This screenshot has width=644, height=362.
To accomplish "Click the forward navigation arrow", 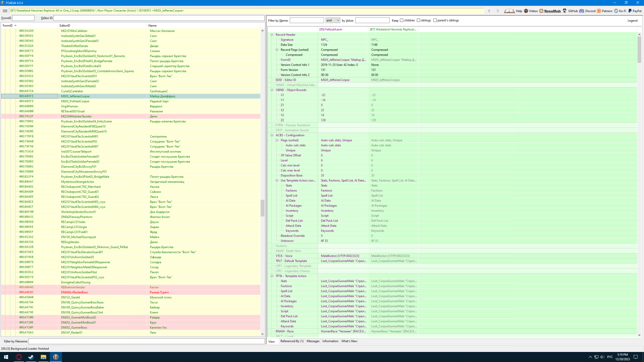I will (498, 11).
